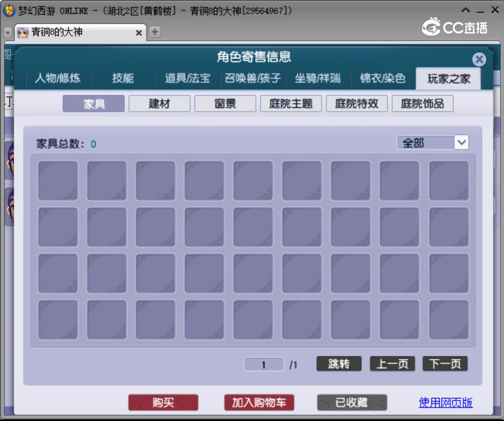Close the 梦幻西游 ONLINE window
This screenshot has width=504, height=421.
[x=495, y=10]
